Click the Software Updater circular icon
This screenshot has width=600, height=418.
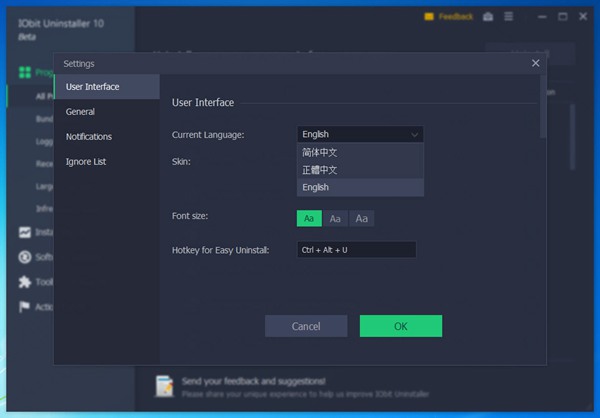tap(25, 257)
